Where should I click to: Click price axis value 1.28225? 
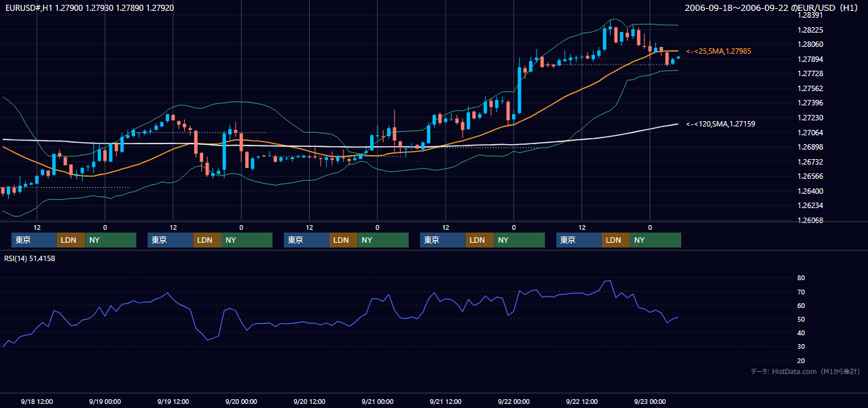coord(810,30)
